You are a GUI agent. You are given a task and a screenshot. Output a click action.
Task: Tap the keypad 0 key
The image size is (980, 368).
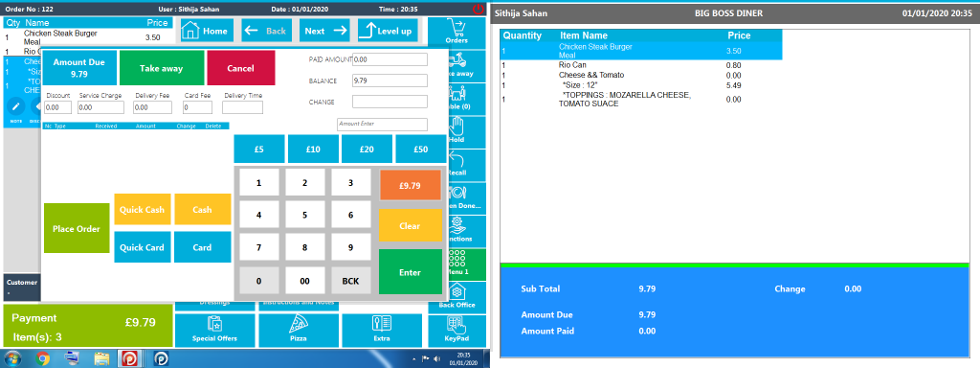click(258, 281)
